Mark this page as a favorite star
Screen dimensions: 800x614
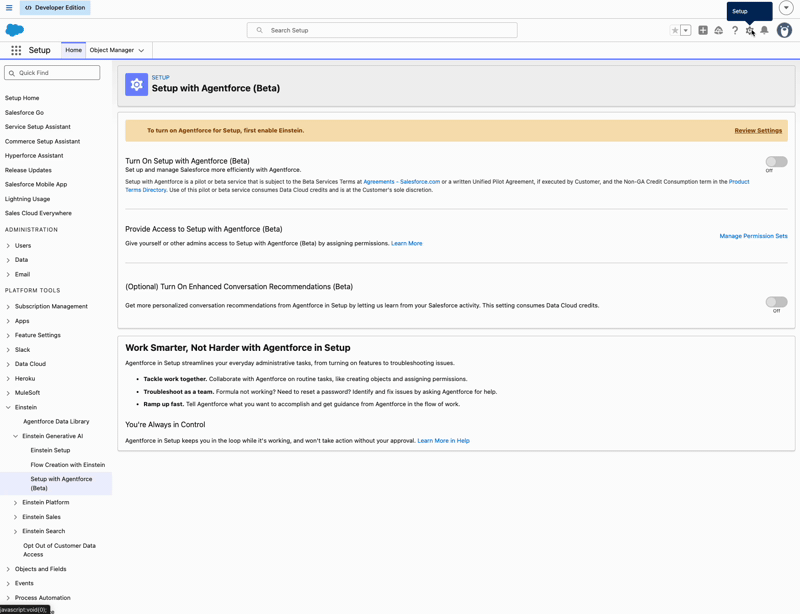coord(675,30)
